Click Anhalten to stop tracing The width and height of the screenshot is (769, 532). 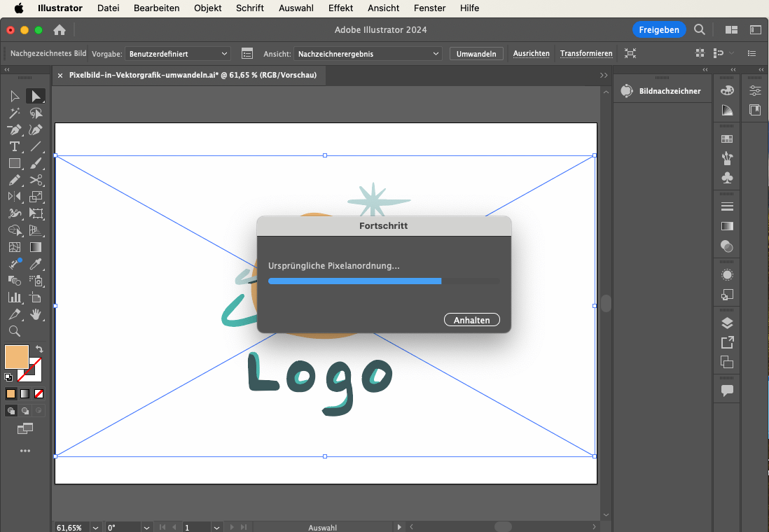[471, 320]
